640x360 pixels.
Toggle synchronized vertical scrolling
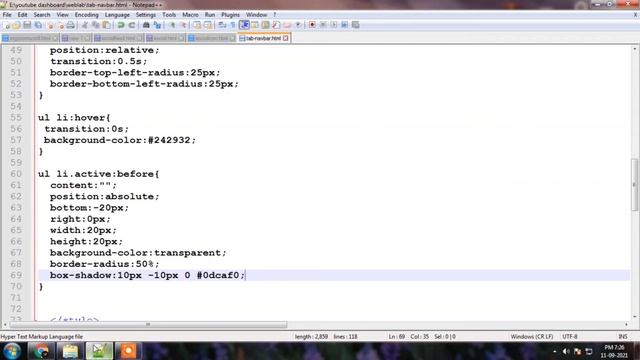pyautogui.click(x=197, y=25)
